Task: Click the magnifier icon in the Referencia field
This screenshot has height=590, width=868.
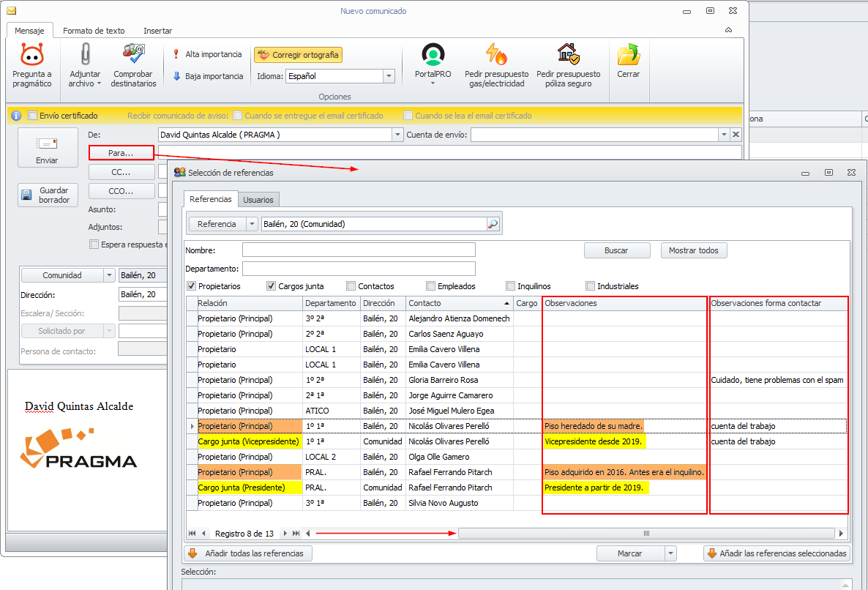Action: click(493, 224)
